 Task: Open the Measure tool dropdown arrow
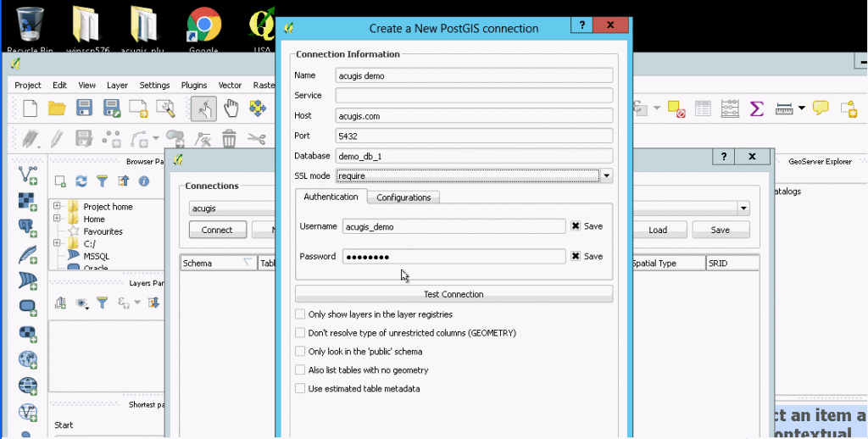tap(801, 108)
